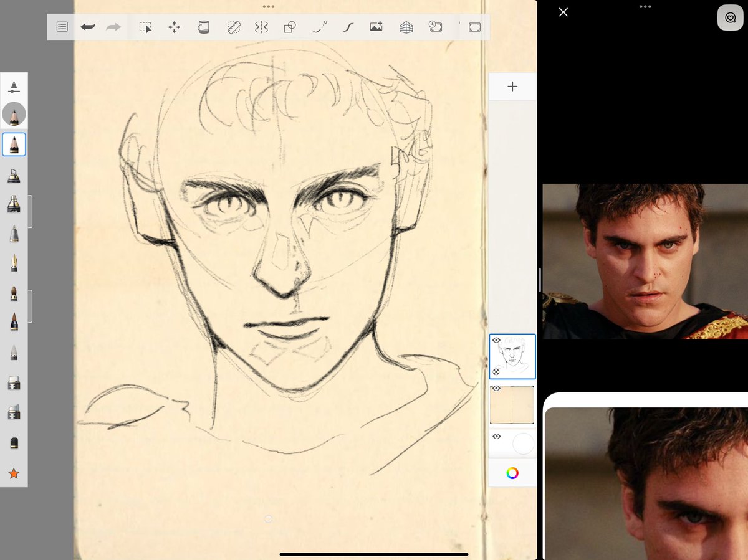
Task: Replay the drawing time-lapse
Action: click(x=434, y=27)
